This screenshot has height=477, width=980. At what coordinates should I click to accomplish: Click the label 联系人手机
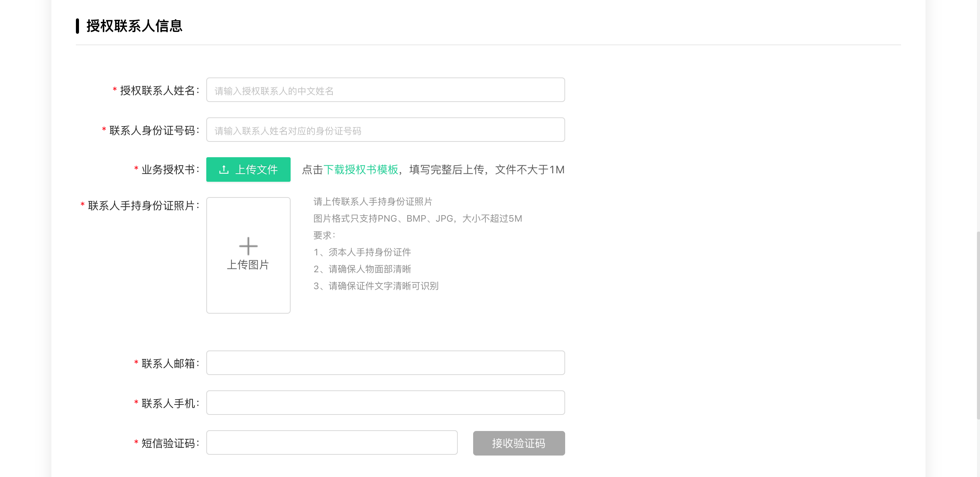(168, 403)
